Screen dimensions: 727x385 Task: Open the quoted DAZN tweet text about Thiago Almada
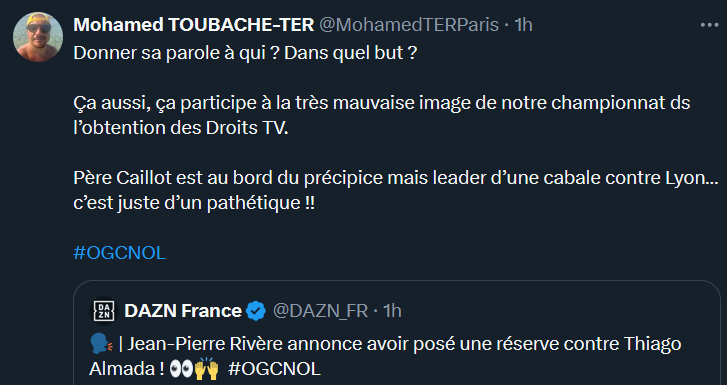point(385,357)
